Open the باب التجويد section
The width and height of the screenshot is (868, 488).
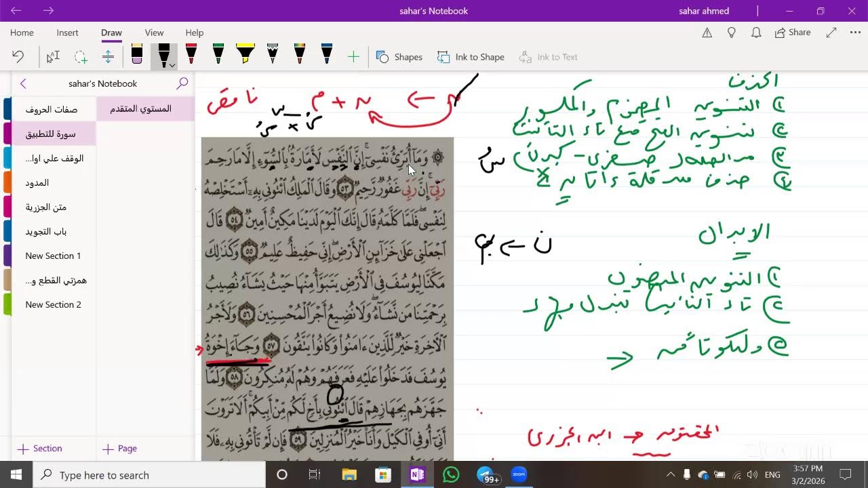coord(54,231)
